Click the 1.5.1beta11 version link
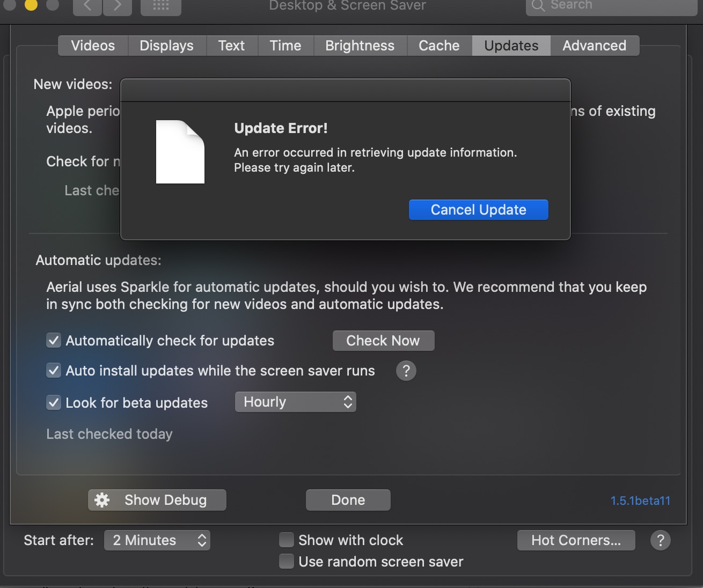 [x=640, y=501]
